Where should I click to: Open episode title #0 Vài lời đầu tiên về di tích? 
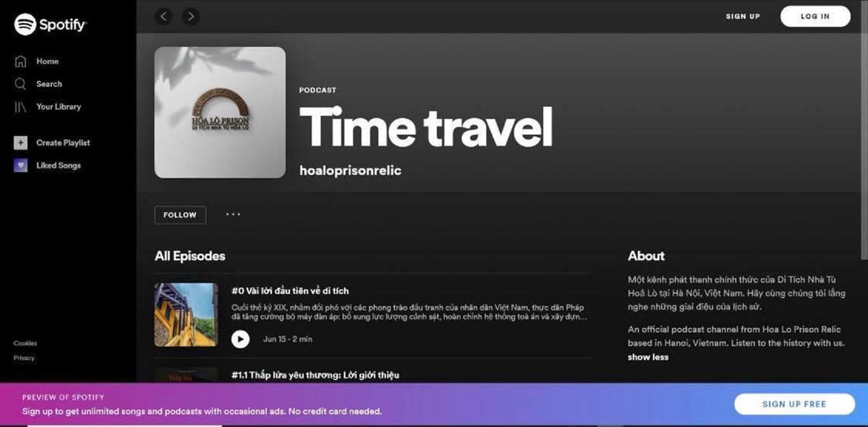coord(290,291)
